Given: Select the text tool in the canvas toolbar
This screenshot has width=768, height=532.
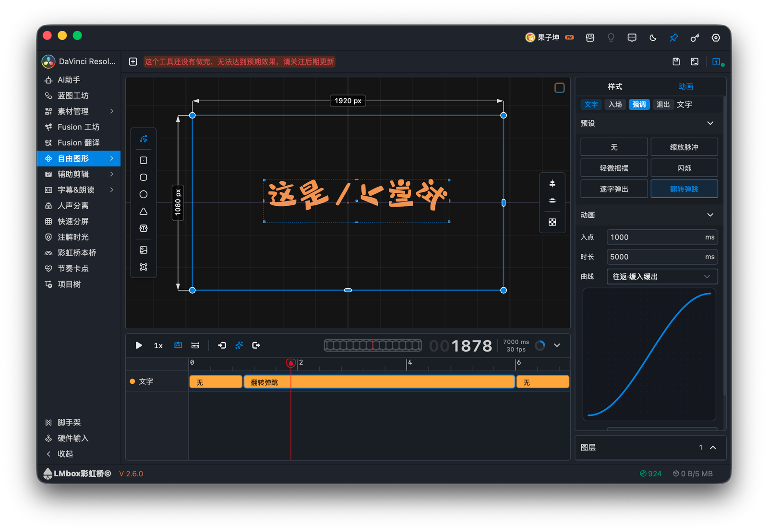Looking at the screenshot, I should pyautogui.click(x=144, y=228).
